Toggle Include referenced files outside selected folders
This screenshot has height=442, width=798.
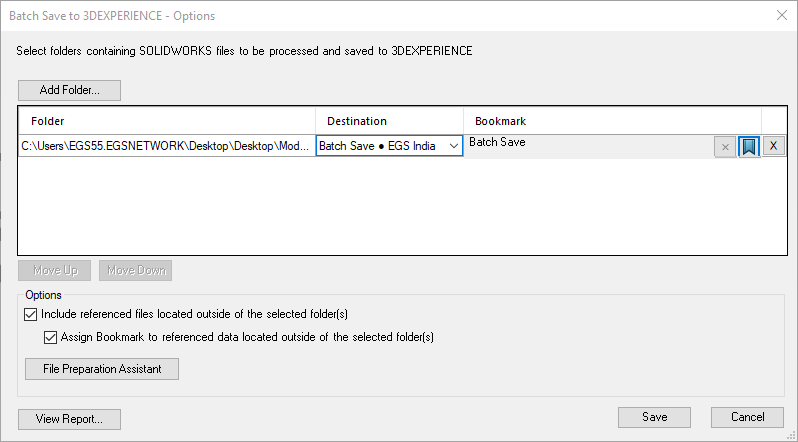[x=32, y=315]
